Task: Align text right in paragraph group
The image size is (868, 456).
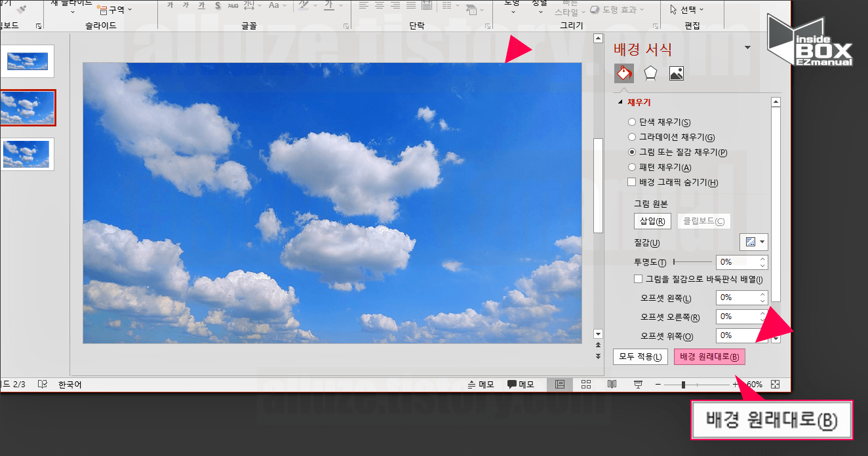Action: coord(395,5)
